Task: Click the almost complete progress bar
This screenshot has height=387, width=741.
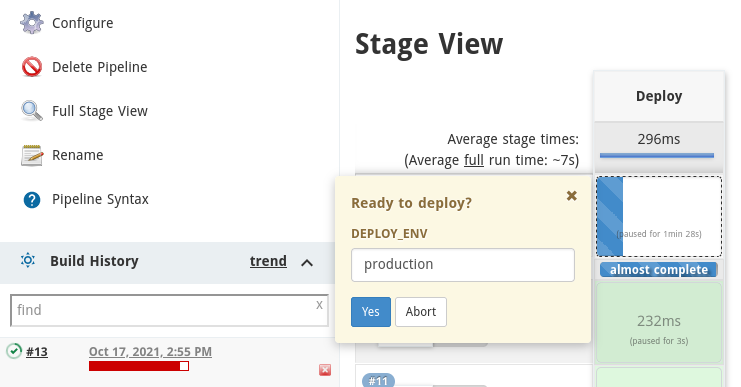Action: point(659,269)
